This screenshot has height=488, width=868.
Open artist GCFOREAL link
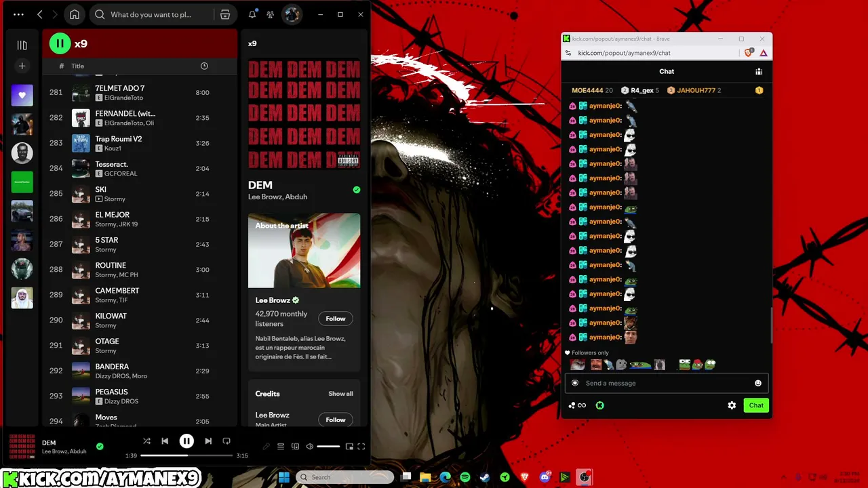point(121,174)
